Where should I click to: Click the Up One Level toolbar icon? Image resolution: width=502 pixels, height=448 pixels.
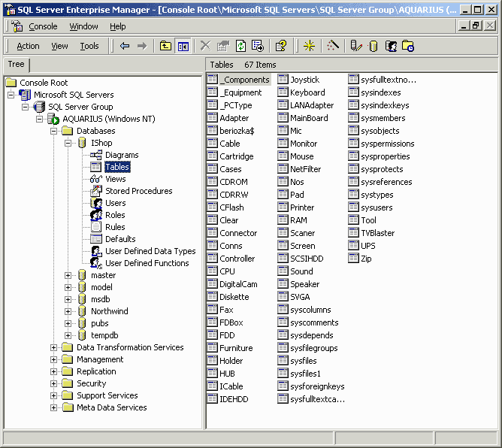coord(166,46)
